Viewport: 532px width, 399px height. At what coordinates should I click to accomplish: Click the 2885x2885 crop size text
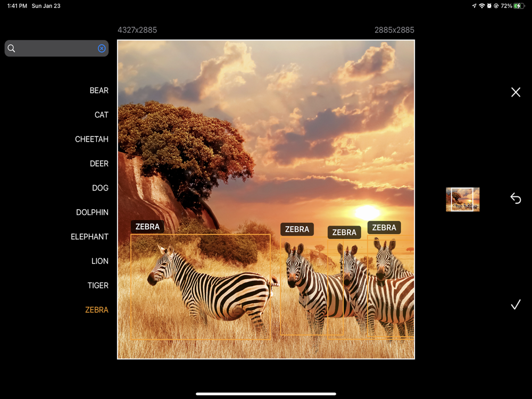394,30
